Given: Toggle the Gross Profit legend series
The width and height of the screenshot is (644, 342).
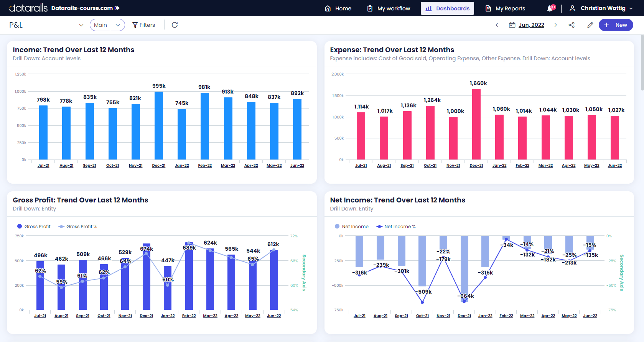Looking at the screenshot, I should (x=34, y=227).
